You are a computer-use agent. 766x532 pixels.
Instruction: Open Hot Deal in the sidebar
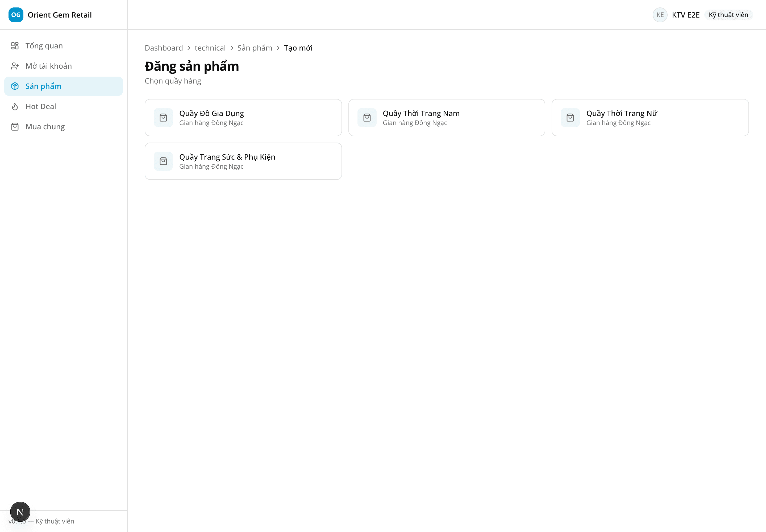point(63,106)
